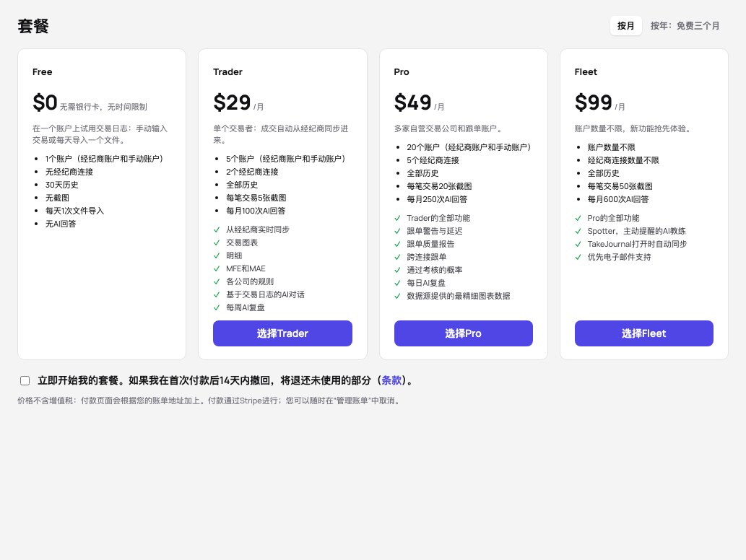Click the 2个经纪商连接 list item

pos(252,172)
